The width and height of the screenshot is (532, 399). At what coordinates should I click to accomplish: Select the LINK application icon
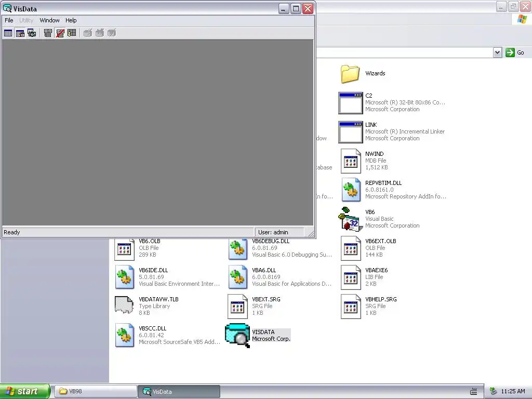click(x=351, y=132)
